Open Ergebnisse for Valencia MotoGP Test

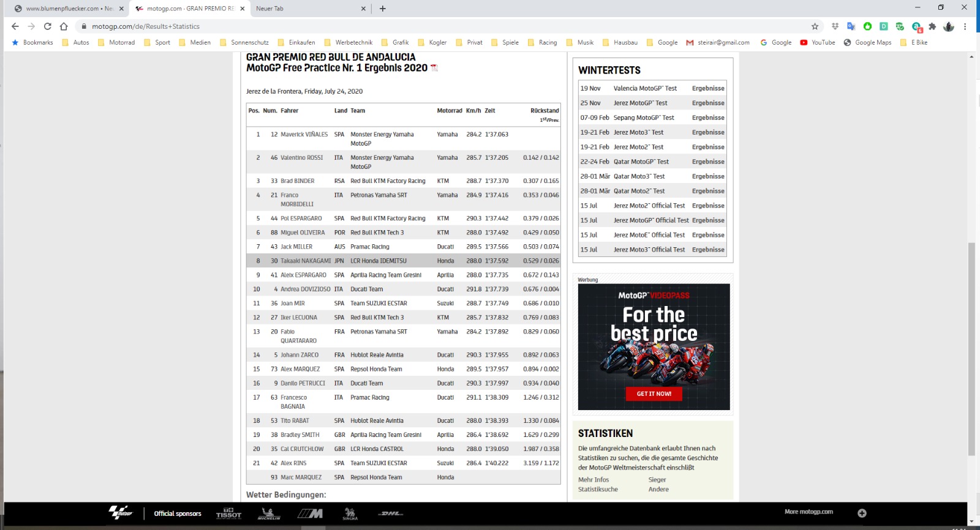coord(708,88)
